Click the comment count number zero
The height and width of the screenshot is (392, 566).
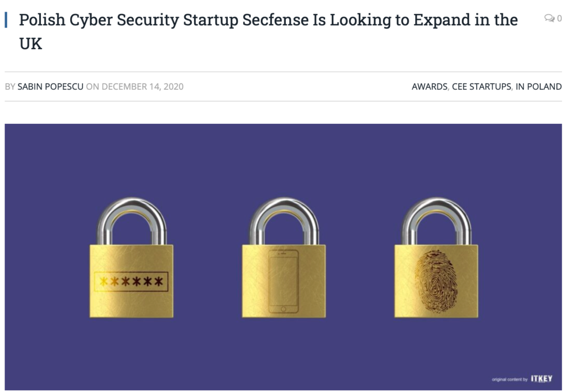pyautogui.click(x=559, y=18)
